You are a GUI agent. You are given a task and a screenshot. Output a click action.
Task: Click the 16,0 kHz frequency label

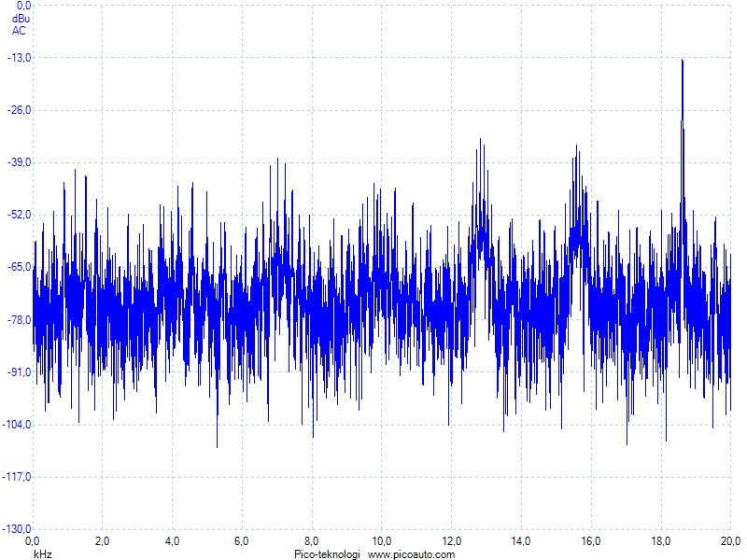pyautogui.click(x=591, y=541)
